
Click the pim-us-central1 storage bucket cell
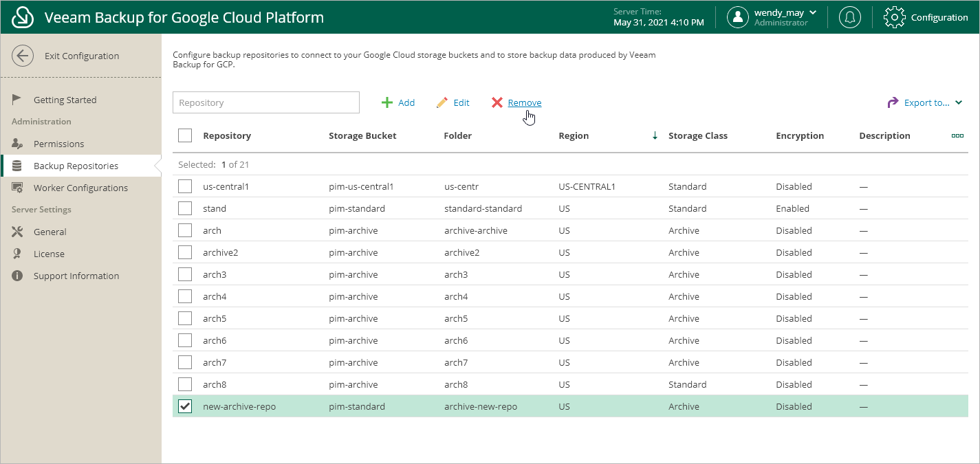(361, 186)
